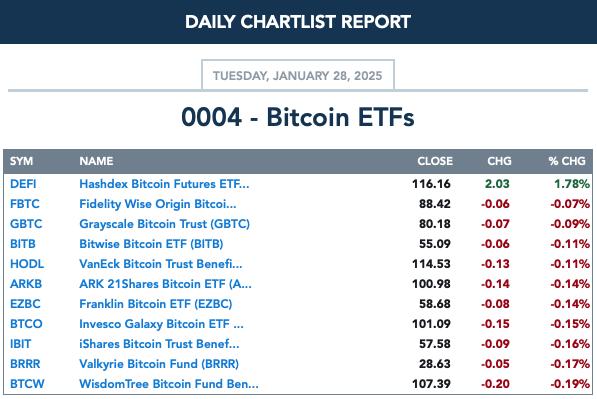Open the FBTC symbol link

tap(25, 204)
